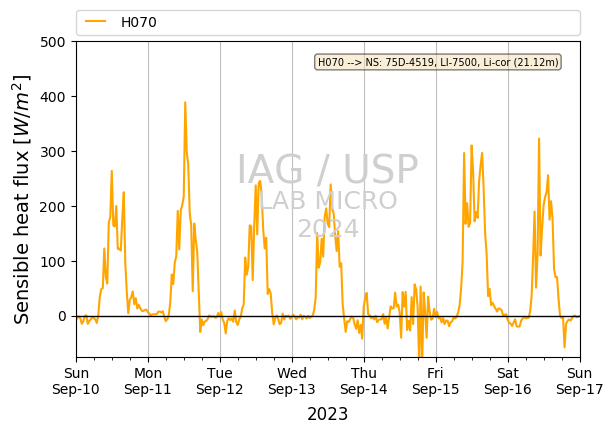The height and width of the screenshot is (434, 613).
Task: Click the 2023 x-axis title
Action: 328,414
